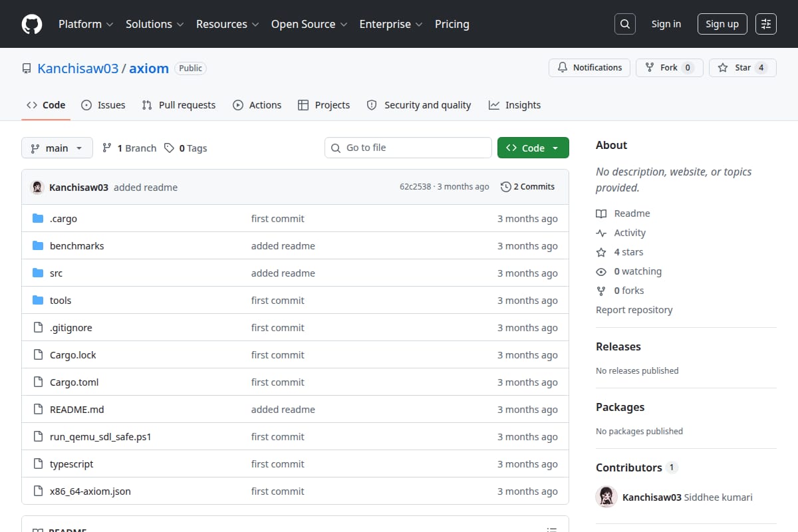Open commit hash 62c2538

tap(415, 187)
